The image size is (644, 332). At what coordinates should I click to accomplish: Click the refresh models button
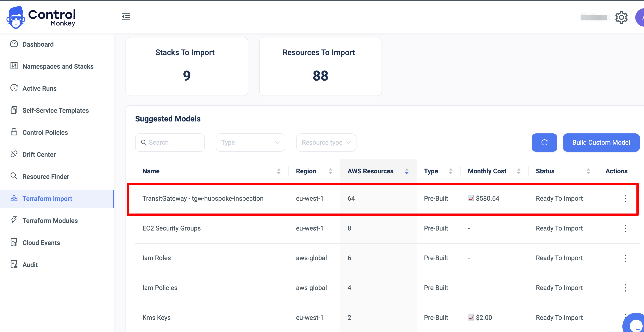[x=544, y=142]
